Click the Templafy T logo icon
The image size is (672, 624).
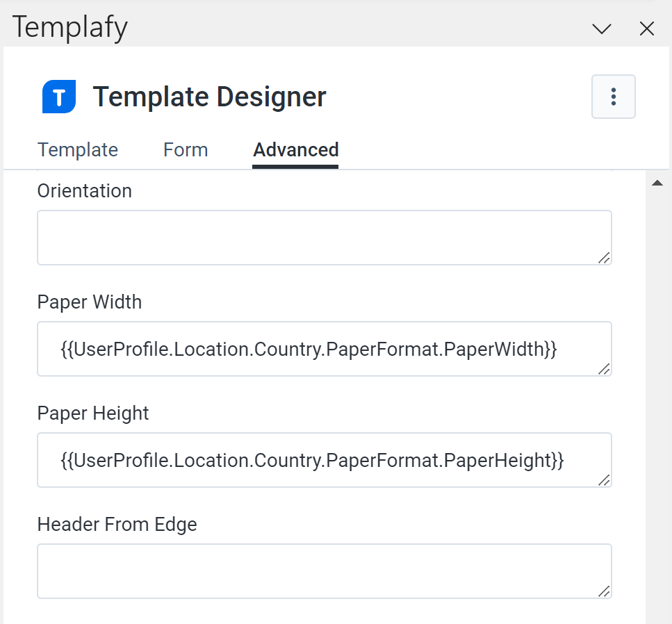58,97
